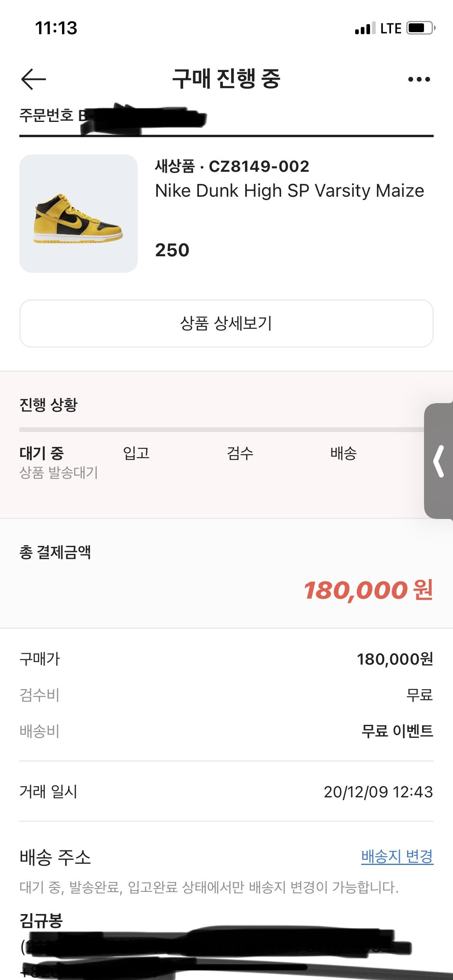Tap the battery status icon

coord(421,28)
